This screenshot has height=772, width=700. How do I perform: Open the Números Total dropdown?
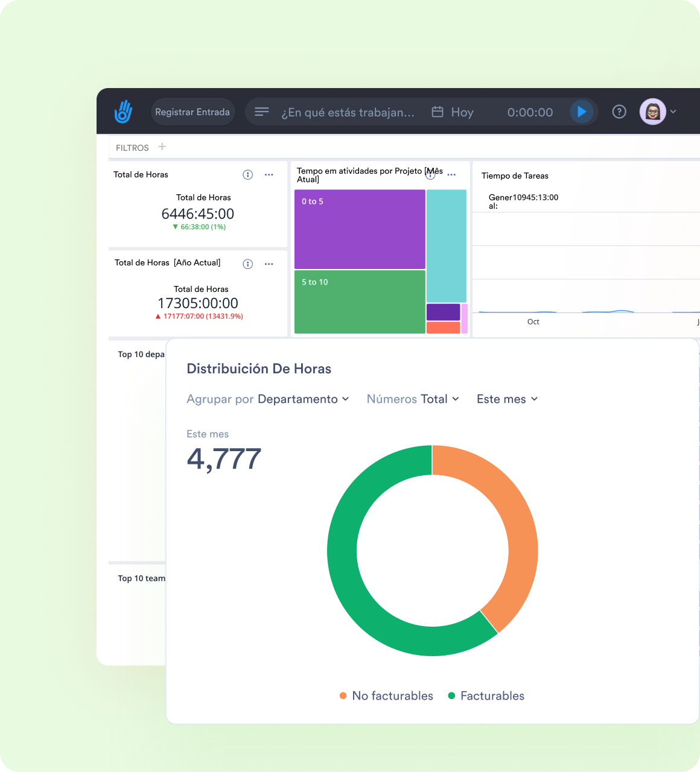[x=413, y=399]
